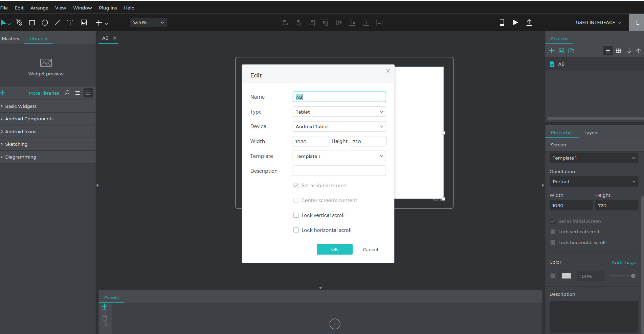Click the play simulate button
This screenshot has width=644, height=334.
click(x=515, y=22)
